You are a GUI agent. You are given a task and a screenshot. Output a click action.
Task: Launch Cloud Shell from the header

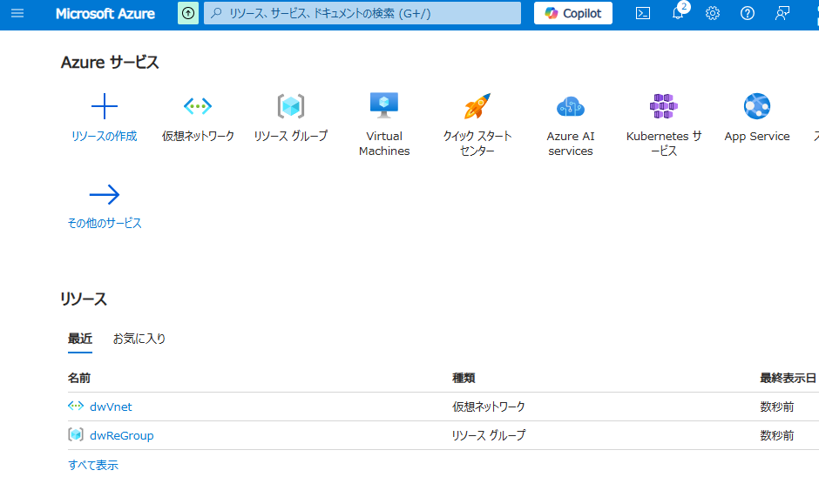click(643, 14)
